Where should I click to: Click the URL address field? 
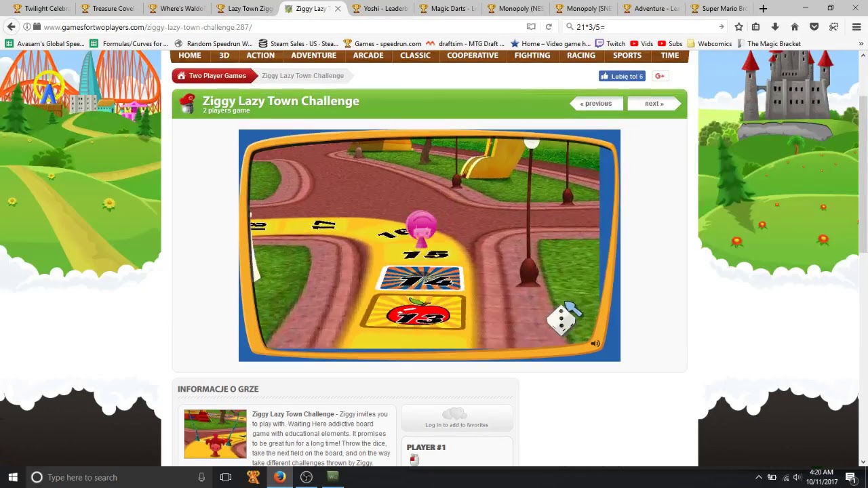[278, 27]
